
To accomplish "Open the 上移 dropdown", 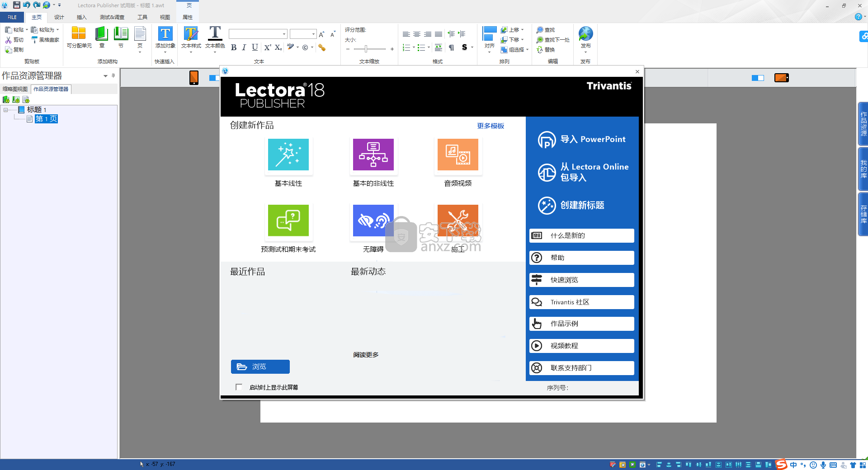I will [522, 30].
